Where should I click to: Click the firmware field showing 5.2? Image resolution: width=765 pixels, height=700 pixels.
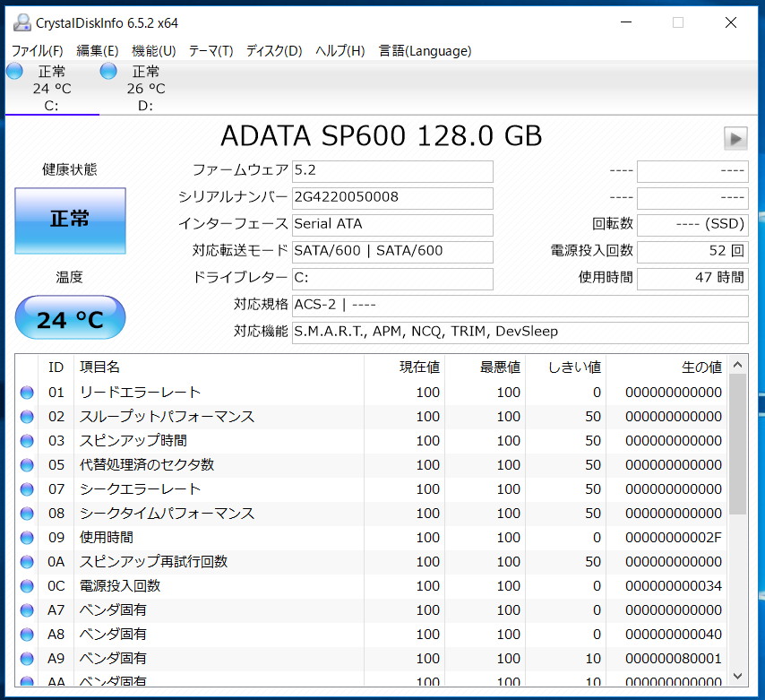392,171
